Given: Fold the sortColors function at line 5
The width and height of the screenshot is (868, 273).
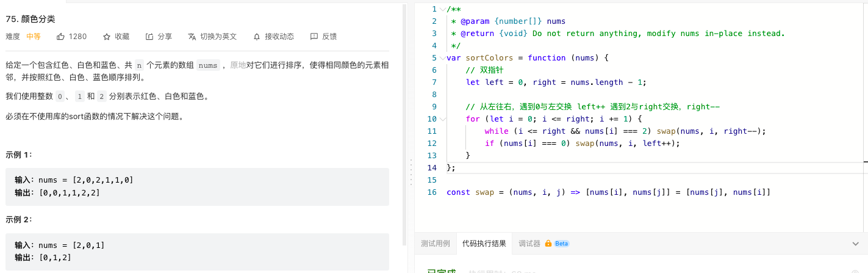Looking at the screenshot, I should (442, 58).
